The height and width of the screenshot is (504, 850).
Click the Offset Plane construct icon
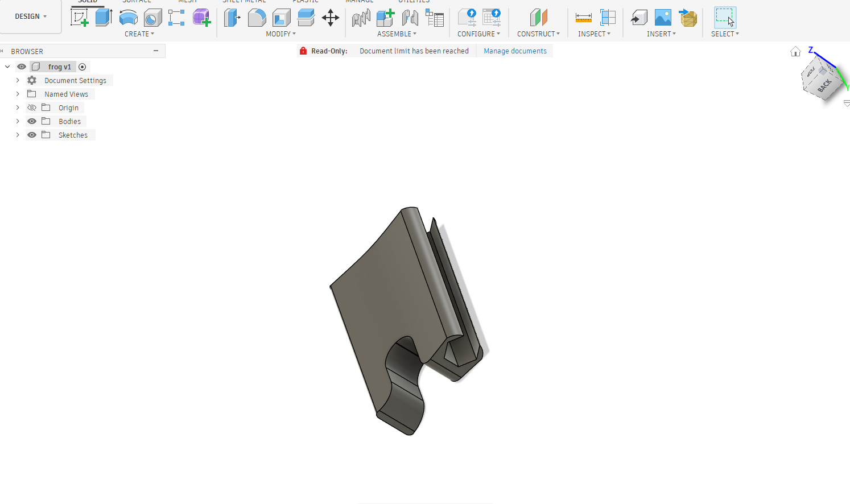538,18
